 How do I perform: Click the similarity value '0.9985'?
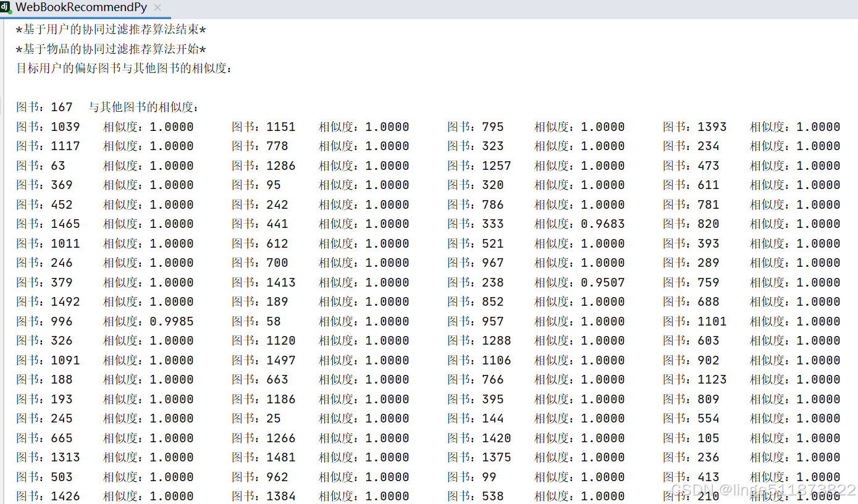(172, 321)
